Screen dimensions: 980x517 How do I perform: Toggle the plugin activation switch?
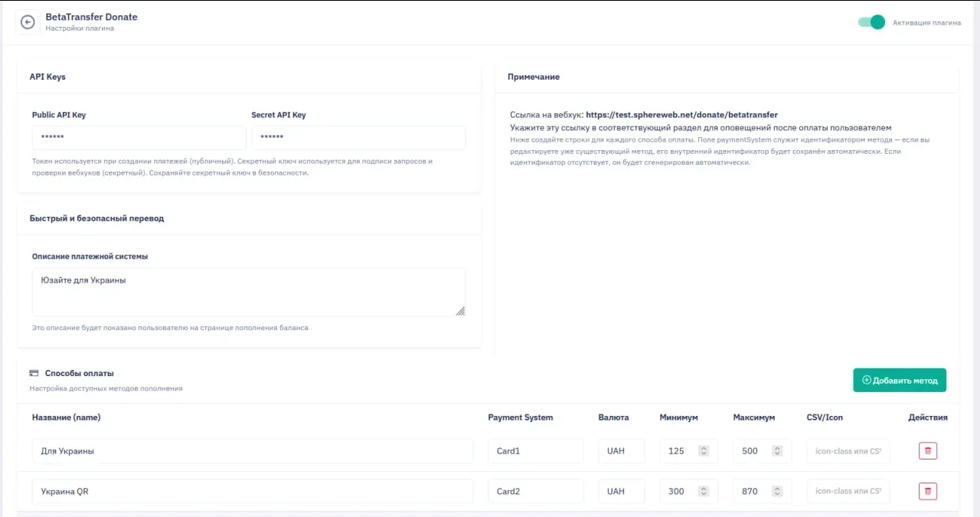[x=871, y=22]
